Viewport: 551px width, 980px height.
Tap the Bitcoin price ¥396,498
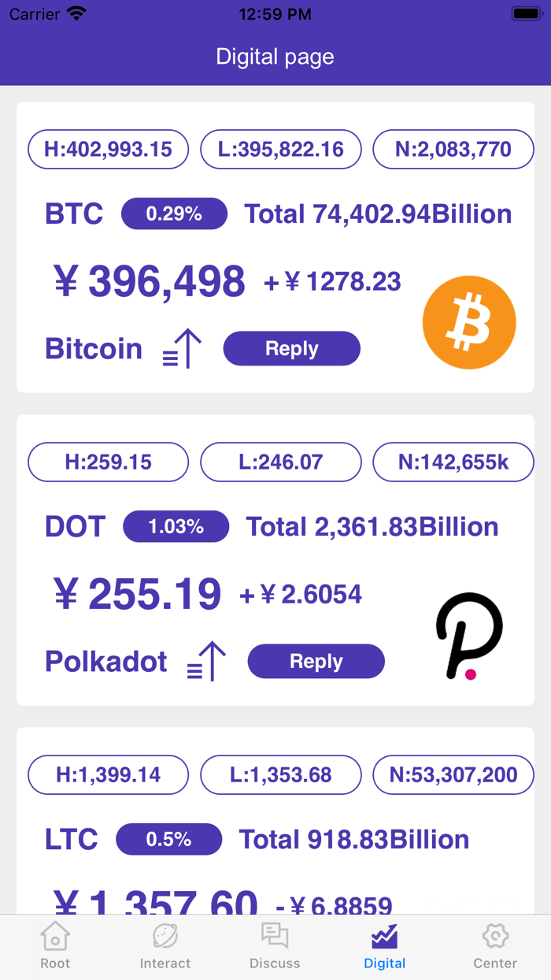coord(150,281)
